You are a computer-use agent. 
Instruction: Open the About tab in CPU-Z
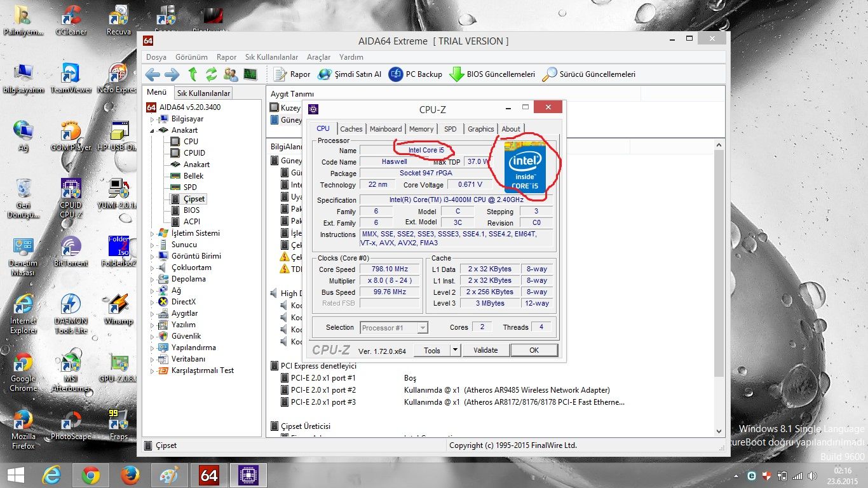(x=511, y=129)
